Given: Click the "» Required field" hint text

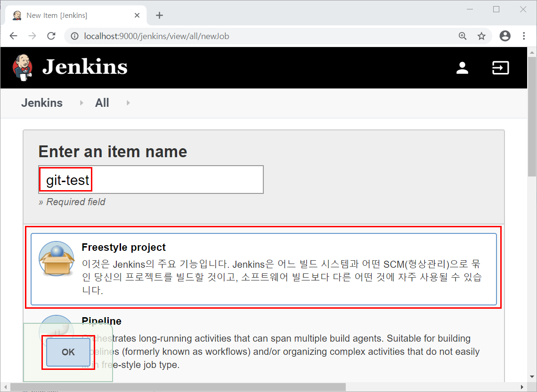Looking at the screenshot, I should pos(72,202).
